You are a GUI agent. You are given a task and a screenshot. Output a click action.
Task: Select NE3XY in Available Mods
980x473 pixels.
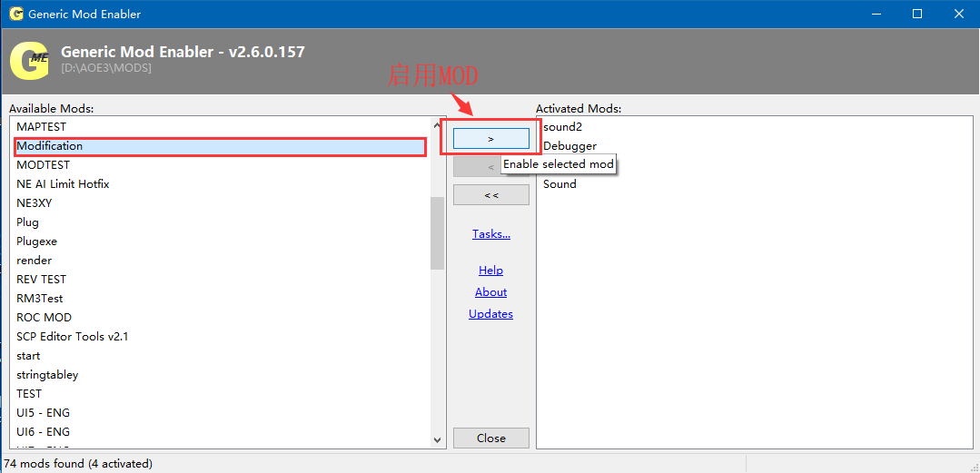pyautogui.click(x=220, y=203)
